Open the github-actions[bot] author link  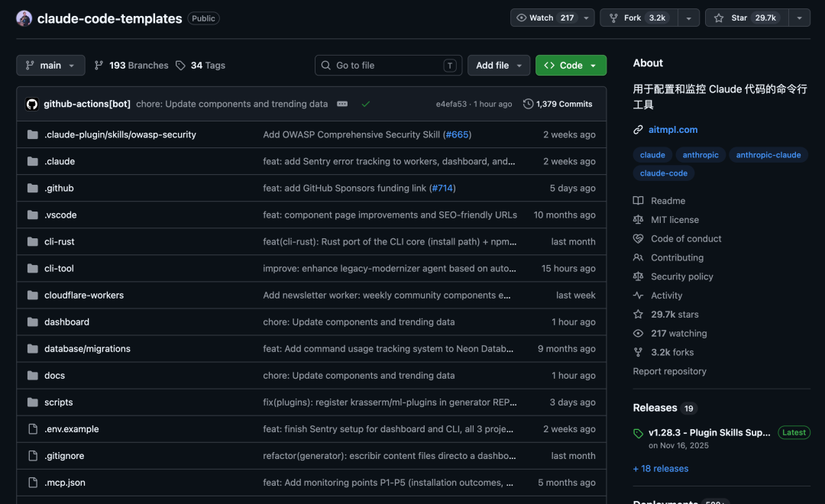click(x=87, y=104)
